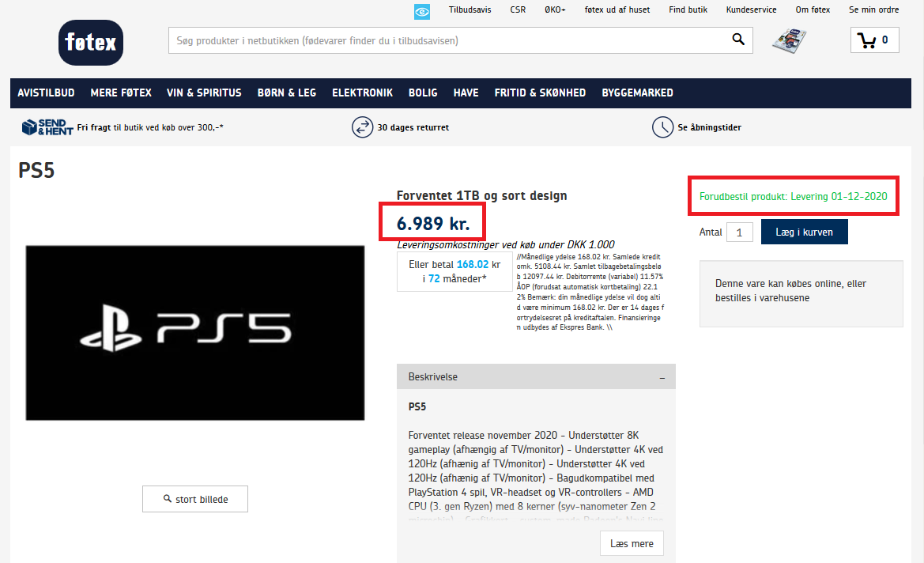This screenshot has width=924, height=563.
Task: Open the VIN & SPIRITUS menu
Action: tap(204, 93)
